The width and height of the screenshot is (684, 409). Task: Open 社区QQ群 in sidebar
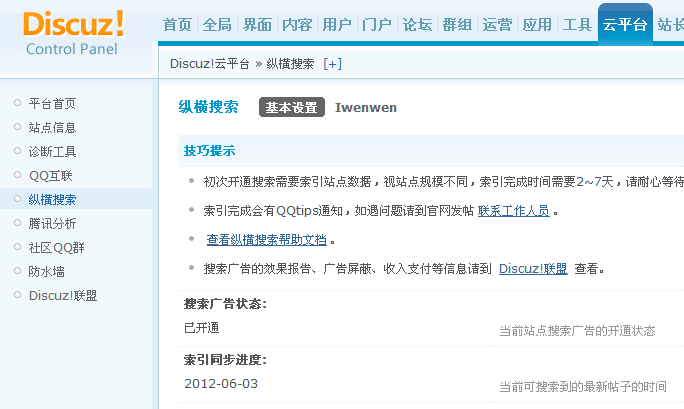(56, 247)
